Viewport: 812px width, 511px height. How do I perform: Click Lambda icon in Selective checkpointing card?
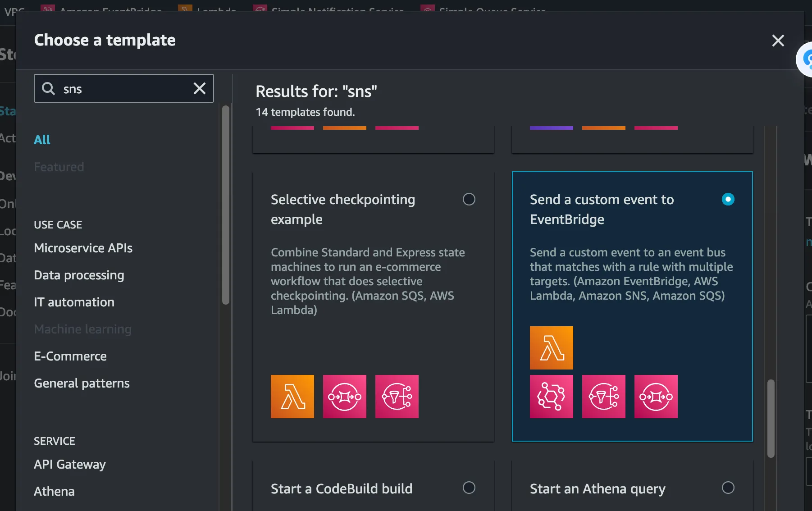(292, 397)
